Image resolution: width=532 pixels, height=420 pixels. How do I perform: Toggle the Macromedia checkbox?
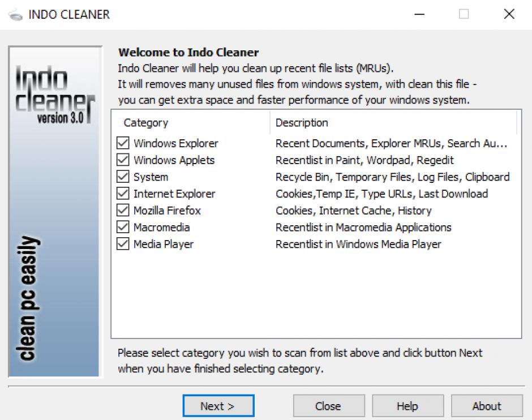pyautogui.click(x=123, y=228)
